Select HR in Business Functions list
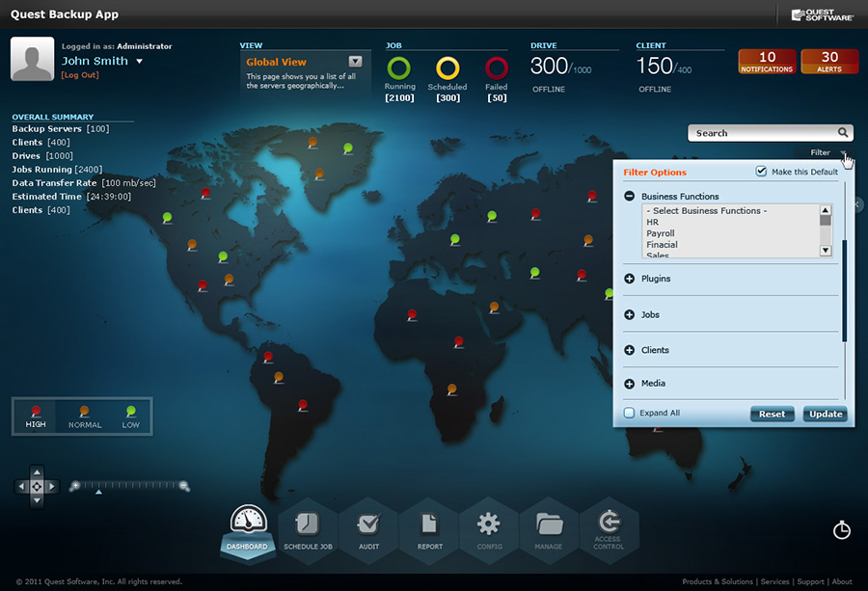 tap(653, 222)
